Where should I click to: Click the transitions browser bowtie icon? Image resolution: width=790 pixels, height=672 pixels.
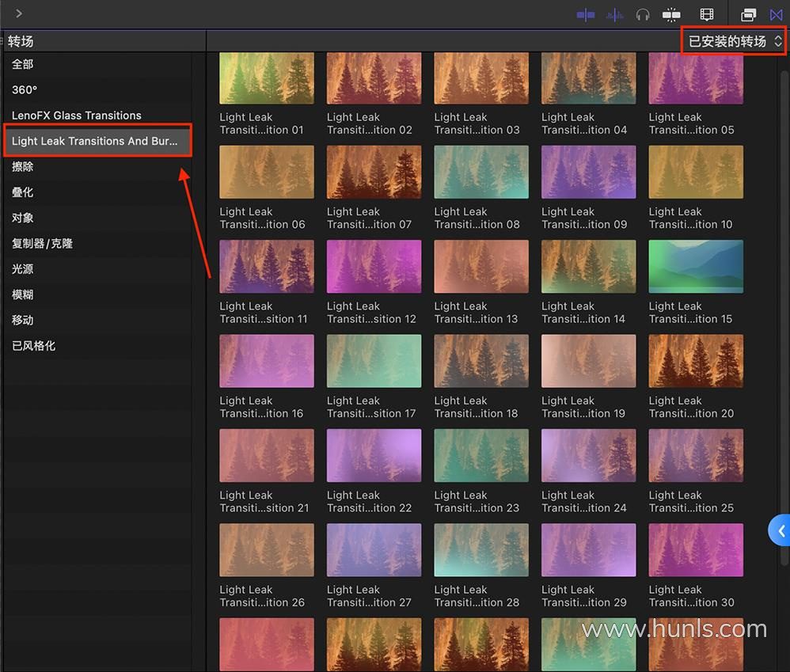click(776, 14)
